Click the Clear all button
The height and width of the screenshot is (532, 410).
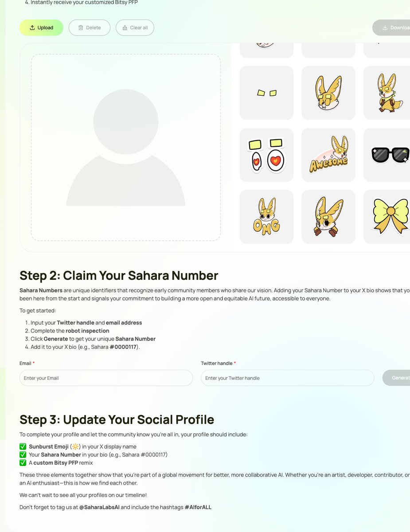coord(135,27)
